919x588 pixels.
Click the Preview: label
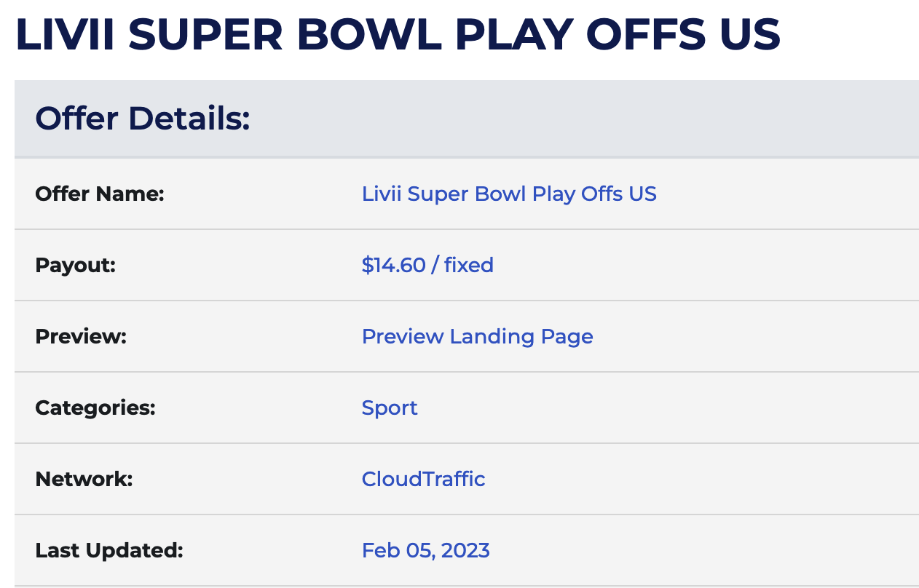pyautogui.click(x=81, y=337)
